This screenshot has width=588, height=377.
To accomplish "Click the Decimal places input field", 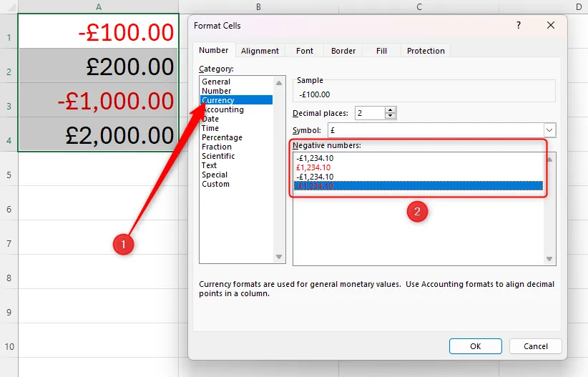I will pos(369,113).
